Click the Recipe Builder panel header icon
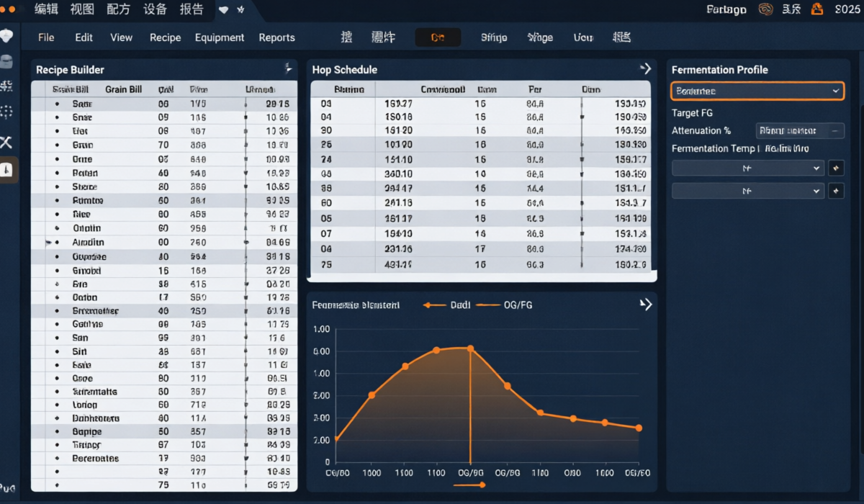This screenshot has height=504, width=864. click(288, 69)
